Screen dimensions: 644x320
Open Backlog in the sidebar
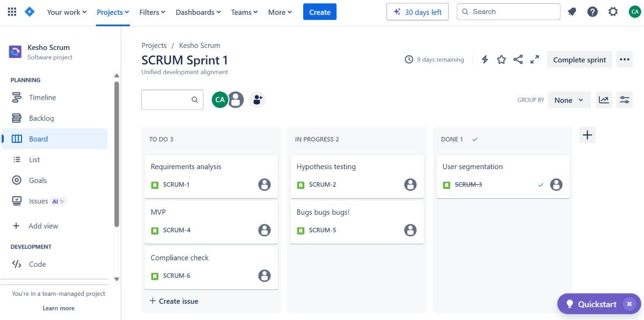pos(55,118)
